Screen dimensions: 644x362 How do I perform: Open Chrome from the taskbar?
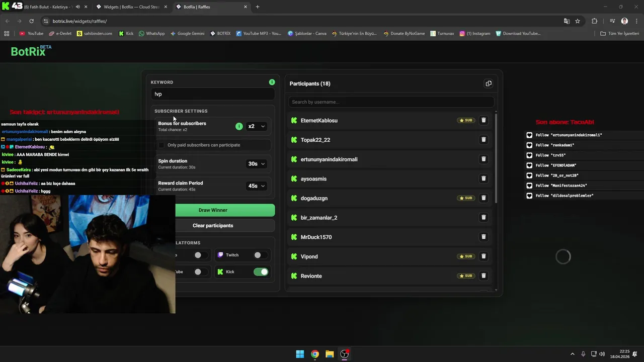point(314,354)
